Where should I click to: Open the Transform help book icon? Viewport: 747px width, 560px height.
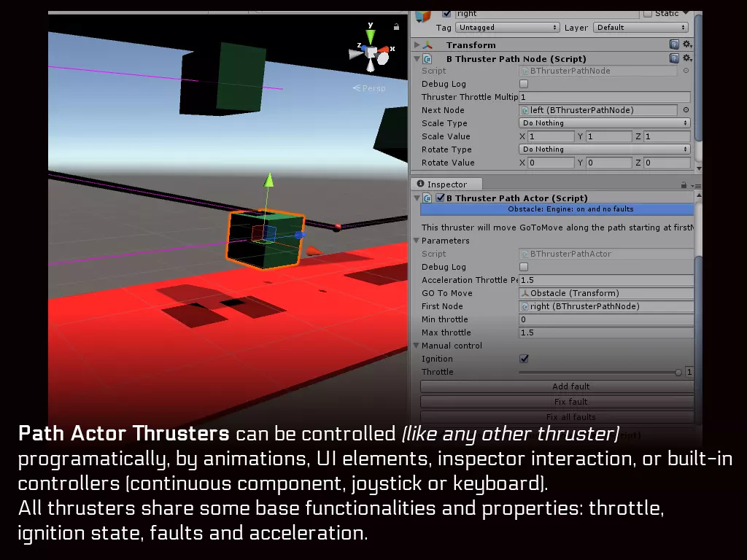click(674, 44)
